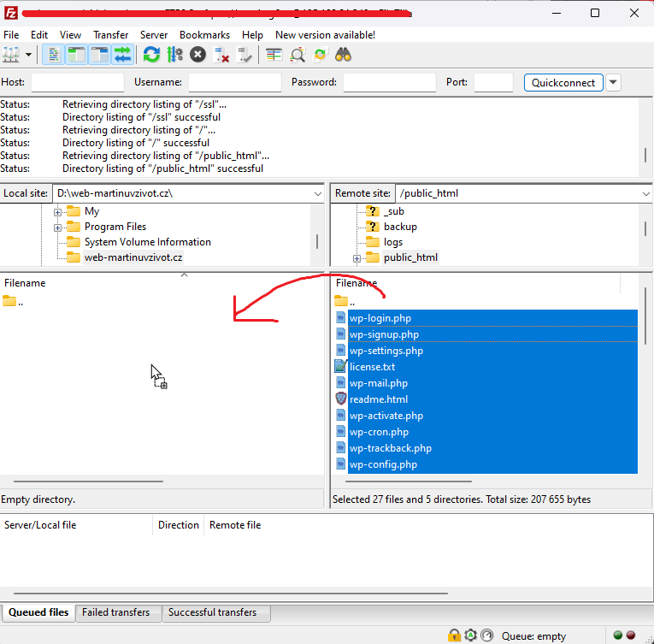Toggle local directory tree view
Viewport: 654px width, 644px height.
coord(76,55)
